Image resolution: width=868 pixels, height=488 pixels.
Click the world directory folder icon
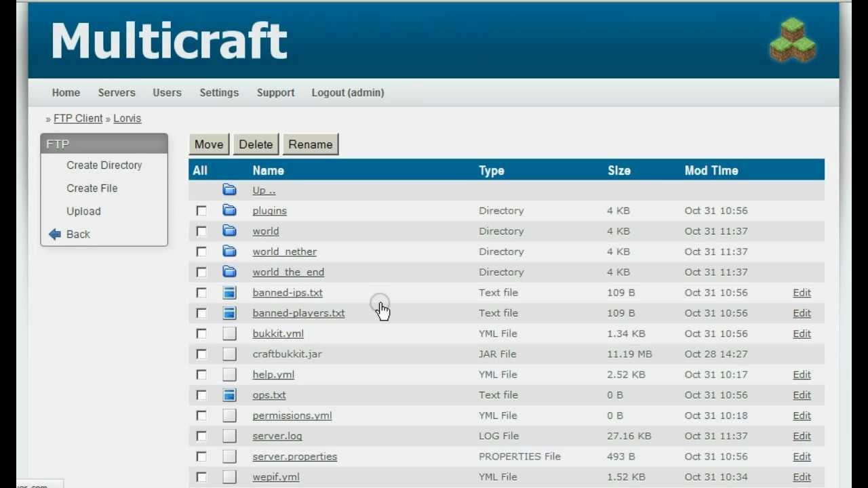point(229,230)
